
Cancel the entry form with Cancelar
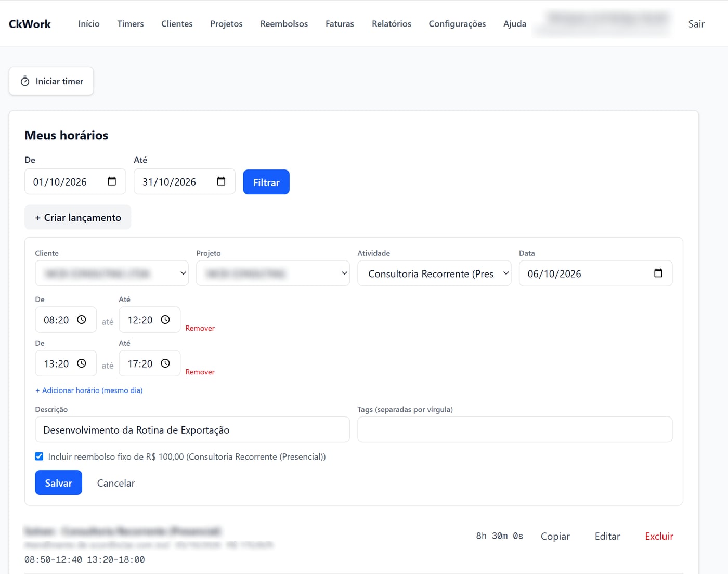116,483
